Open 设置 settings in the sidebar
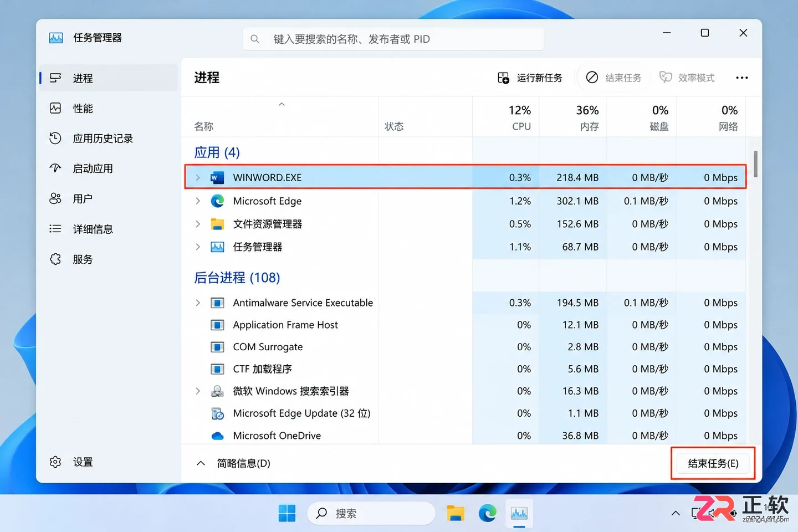 pos(108,462)
